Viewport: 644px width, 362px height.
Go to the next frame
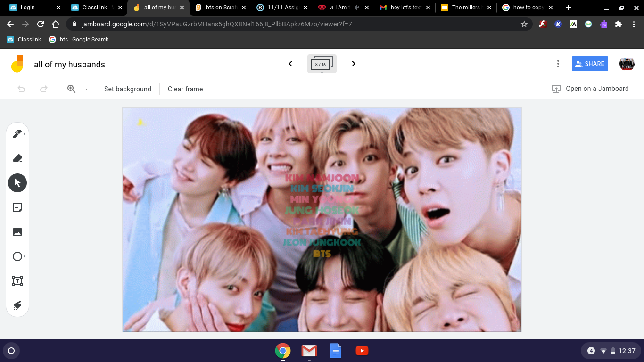354,64
